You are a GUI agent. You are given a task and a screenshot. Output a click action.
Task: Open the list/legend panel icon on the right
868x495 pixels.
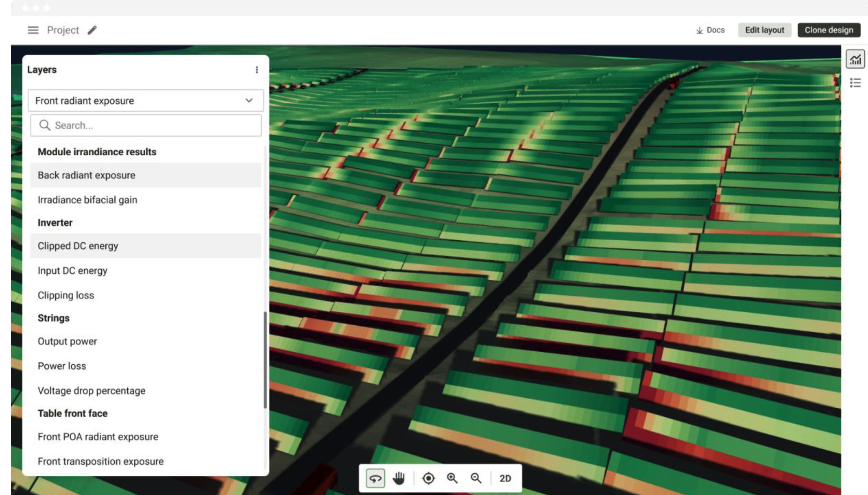(856, 83)
